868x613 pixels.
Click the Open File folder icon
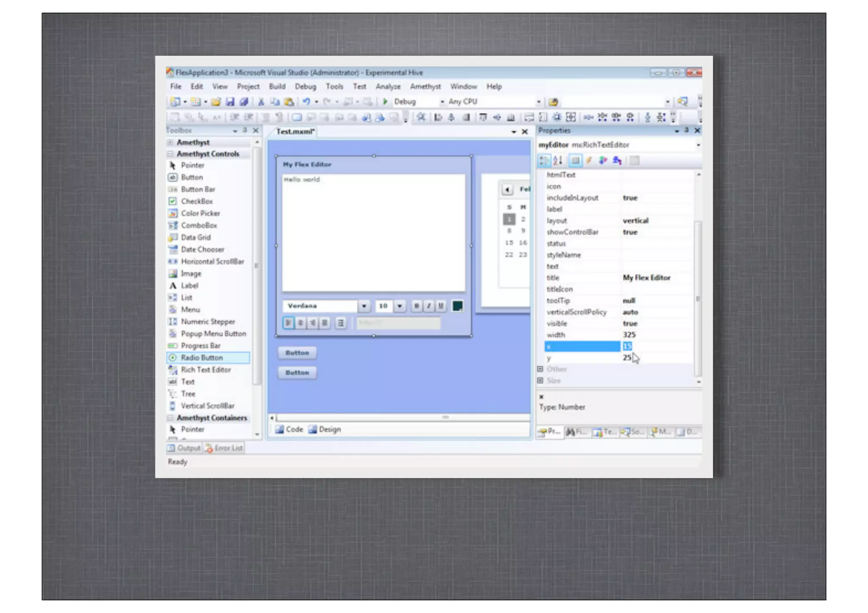(216, 102)
